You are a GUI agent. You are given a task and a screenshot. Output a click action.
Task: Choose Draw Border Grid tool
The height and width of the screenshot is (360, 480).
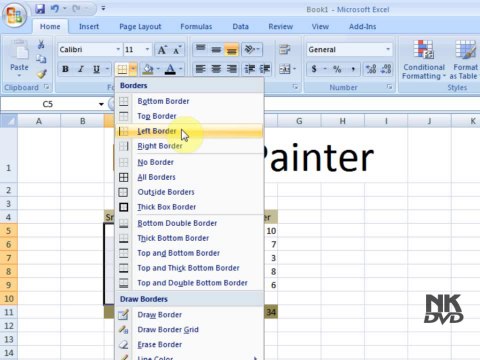pos(189,330)
